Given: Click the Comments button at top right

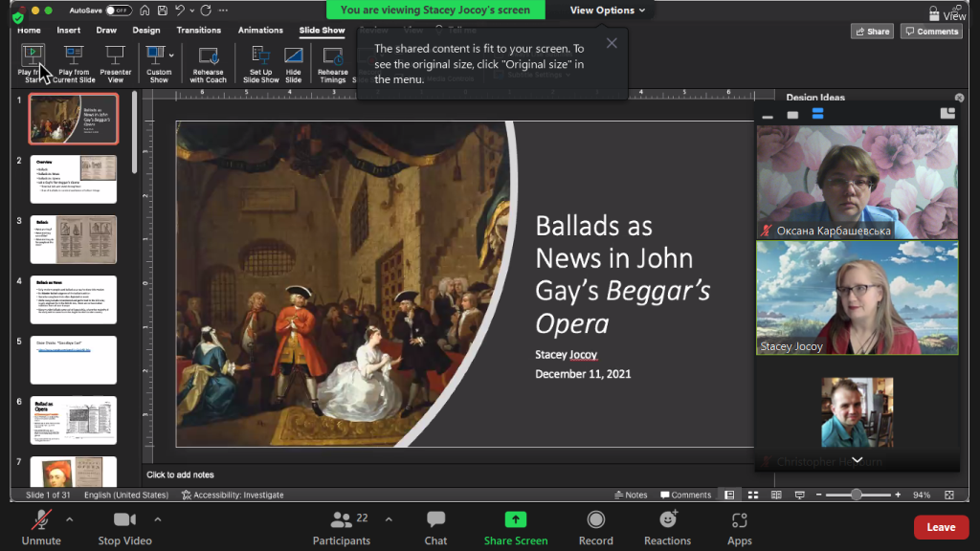Looking at the screenshot, I should (x=932, y=32).
